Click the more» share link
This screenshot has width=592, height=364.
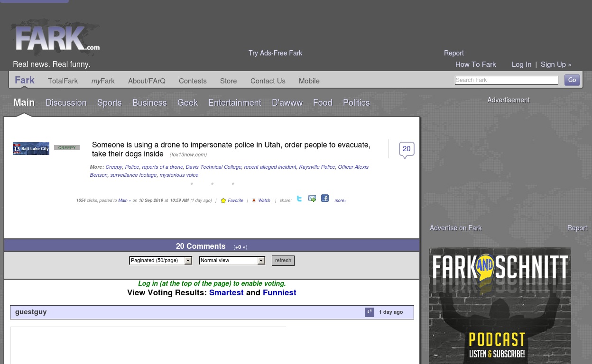click(x=340, y=200)
